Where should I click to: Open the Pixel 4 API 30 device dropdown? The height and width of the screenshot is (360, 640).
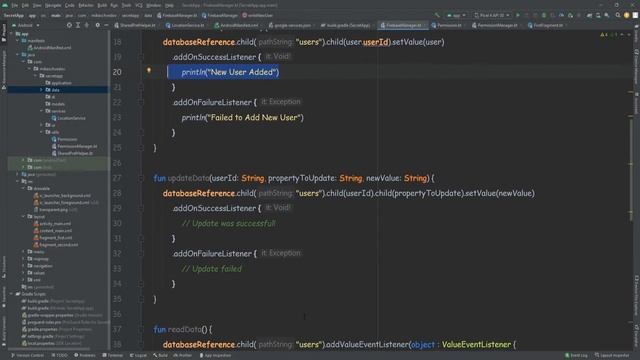[492, 16]
